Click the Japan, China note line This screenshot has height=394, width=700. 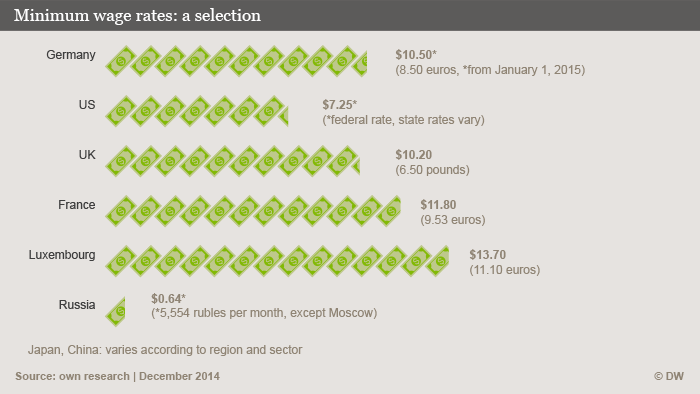(165, 350)
